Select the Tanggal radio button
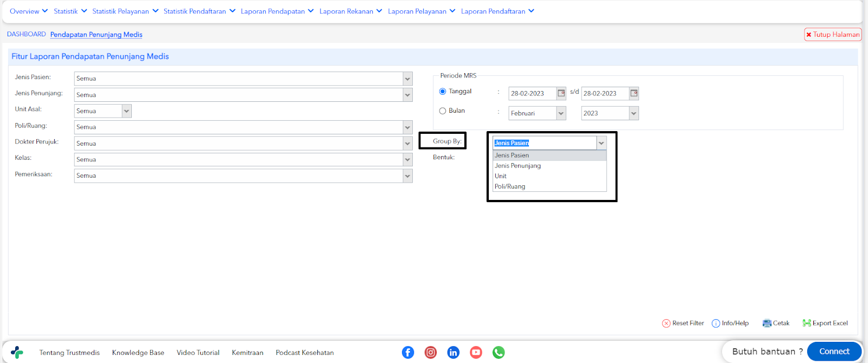 pyautogui.click(x=443, y=92)
